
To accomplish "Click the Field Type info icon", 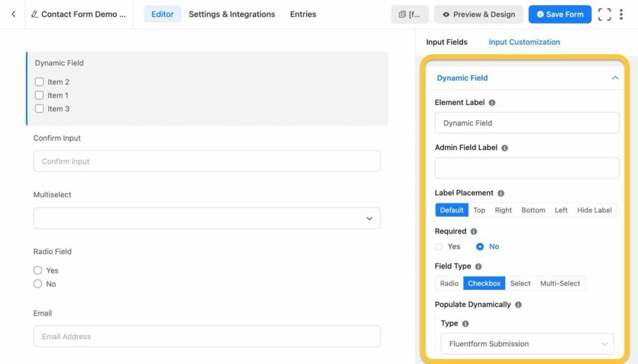I will (x=478, y=266).
